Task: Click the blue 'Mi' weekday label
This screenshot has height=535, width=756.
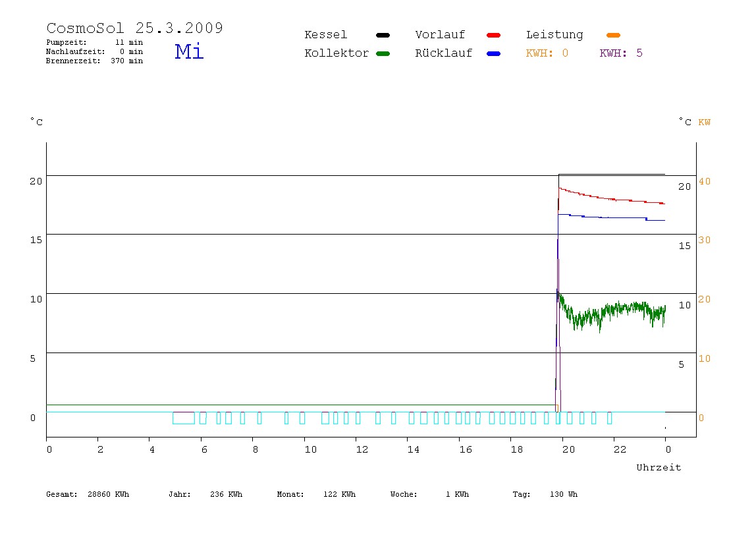Action: pos(189,51)
